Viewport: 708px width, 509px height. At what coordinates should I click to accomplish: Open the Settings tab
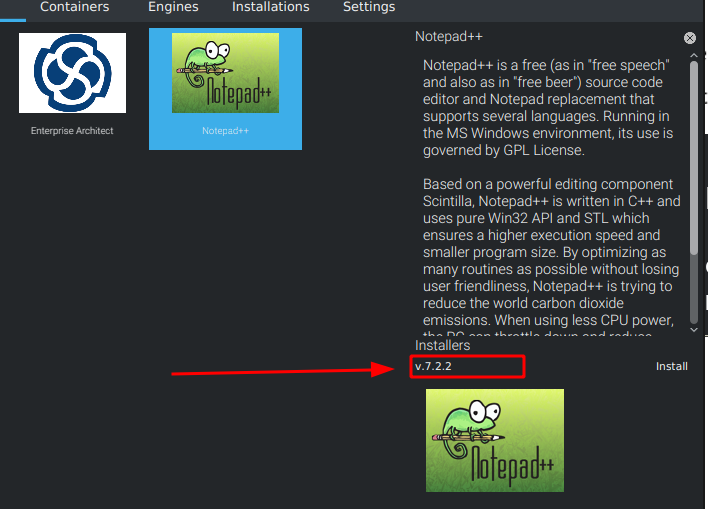pos(369,7)
